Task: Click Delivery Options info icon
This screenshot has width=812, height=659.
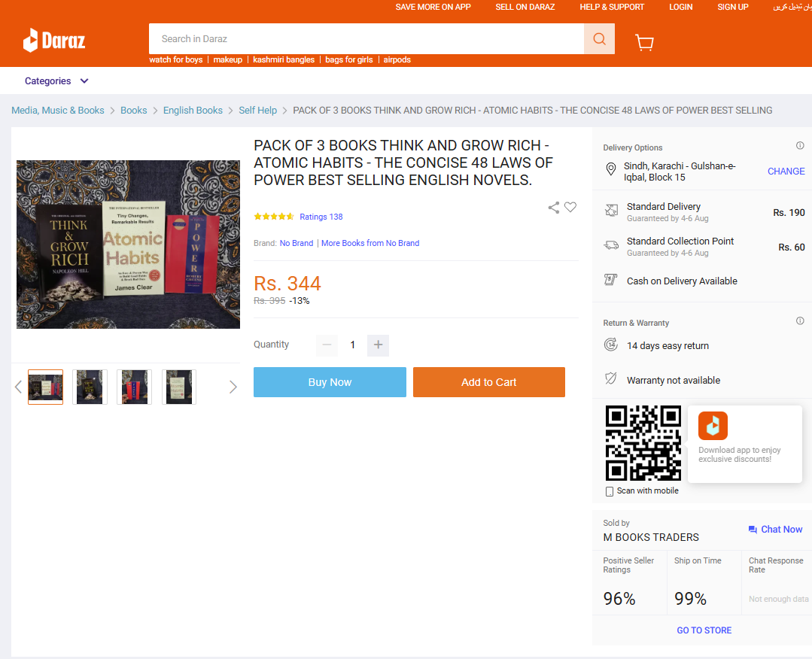Action: click(x=800, y=145)
